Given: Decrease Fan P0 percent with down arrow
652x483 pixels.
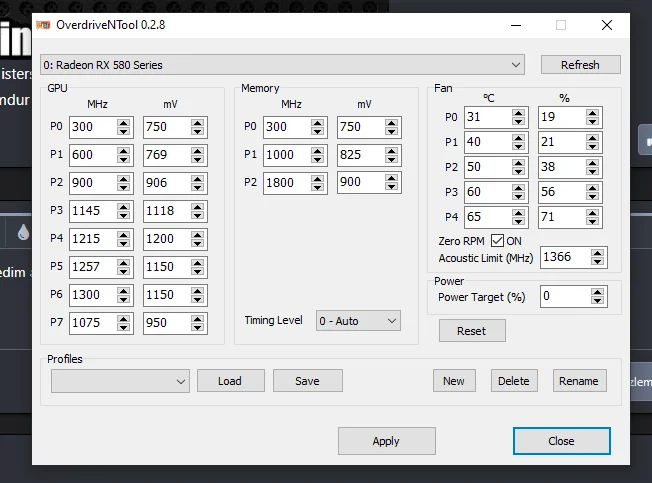Looking at the screenshot, I should click(592, 121).
